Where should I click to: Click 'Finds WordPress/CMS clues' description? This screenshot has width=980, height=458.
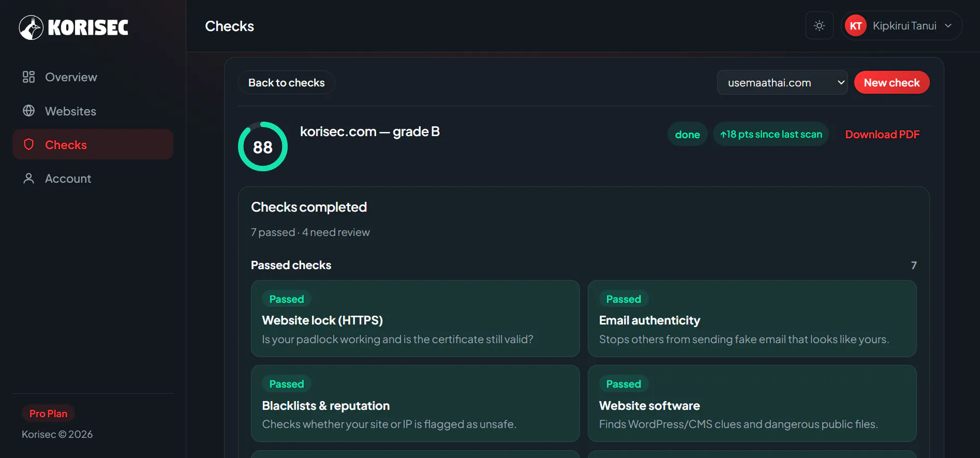[x=738, y=424]
